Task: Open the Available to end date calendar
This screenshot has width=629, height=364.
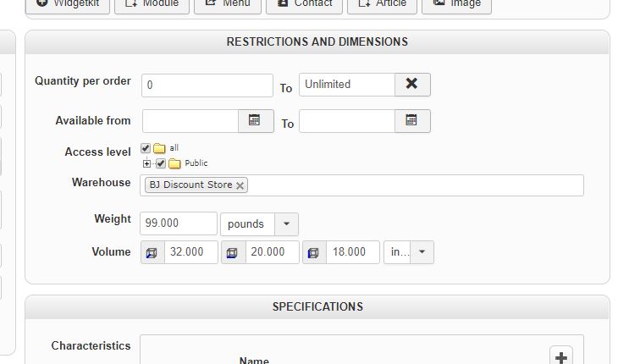Action: 411,121
